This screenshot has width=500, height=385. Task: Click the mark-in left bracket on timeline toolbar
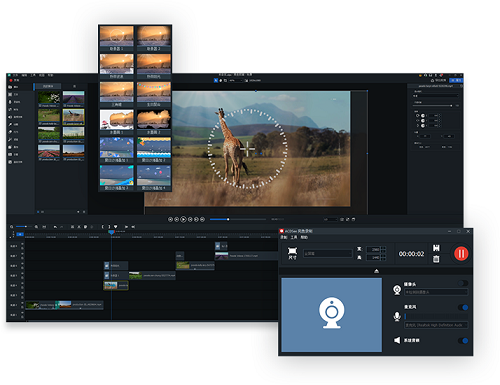(x=103, y=227)
